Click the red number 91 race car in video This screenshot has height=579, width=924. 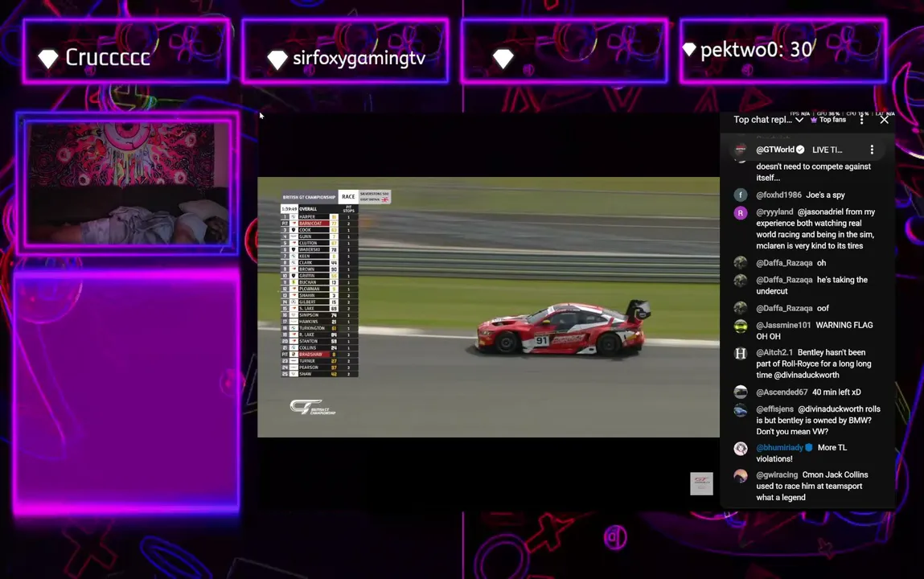click(x=563, y=329)
